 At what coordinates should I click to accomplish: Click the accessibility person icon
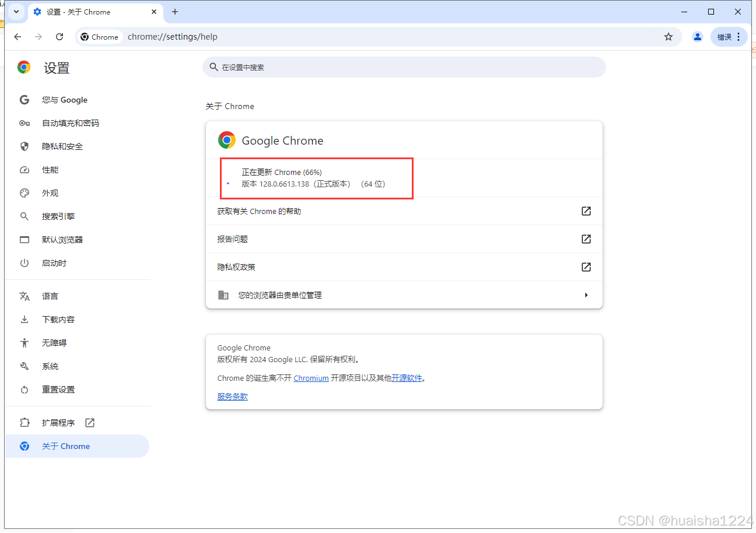click(24, 343)
